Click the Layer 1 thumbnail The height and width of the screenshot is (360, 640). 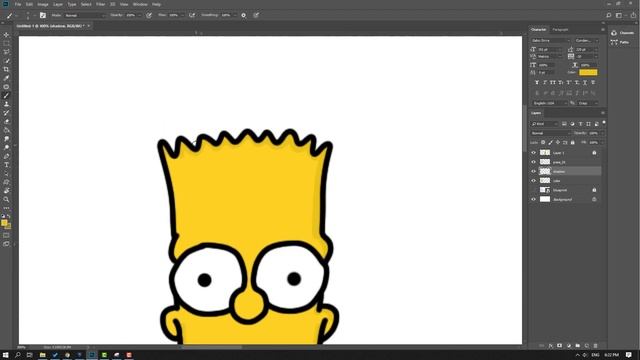[x=545, y=152]
